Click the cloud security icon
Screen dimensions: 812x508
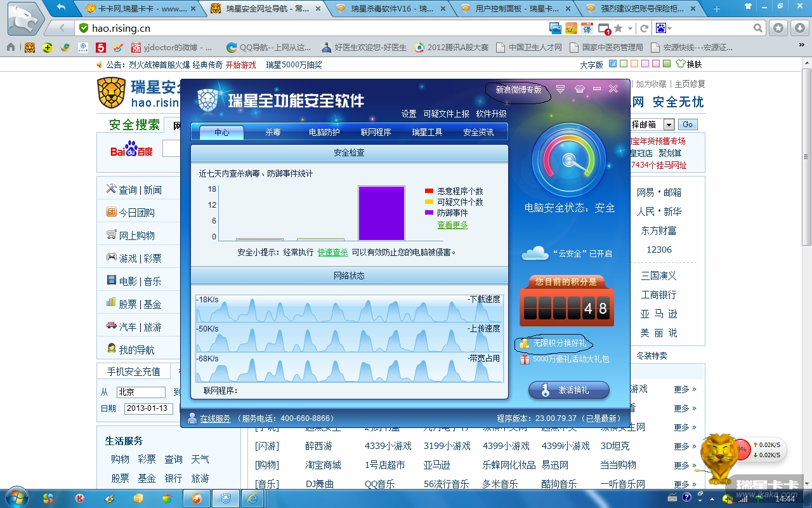pos(535,253)
